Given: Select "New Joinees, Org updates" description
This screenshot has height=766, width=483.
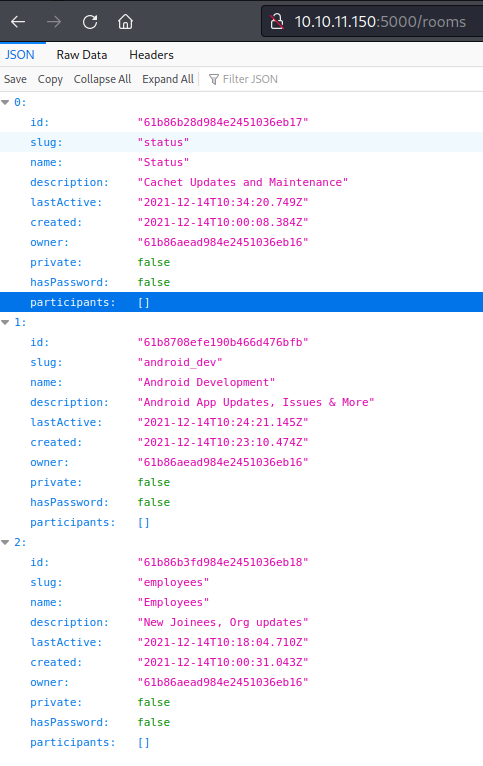Looking at the screenshot, I should (223, 622).
